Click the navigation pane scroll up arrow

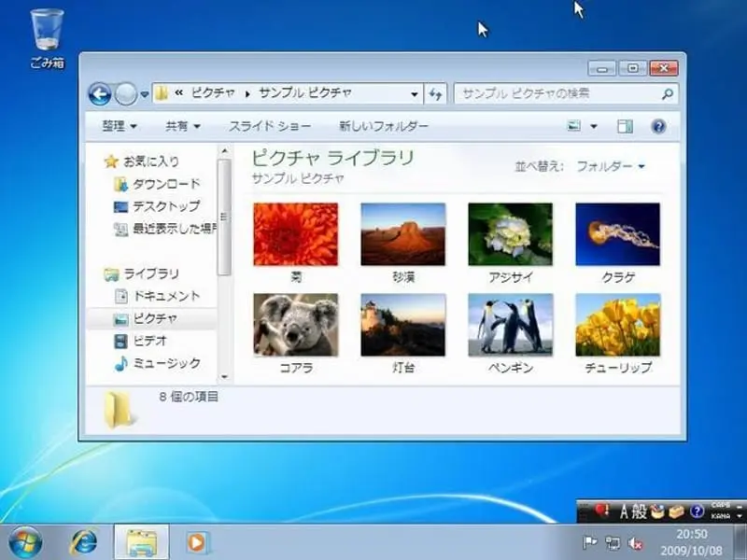click(x=225, y=151)
